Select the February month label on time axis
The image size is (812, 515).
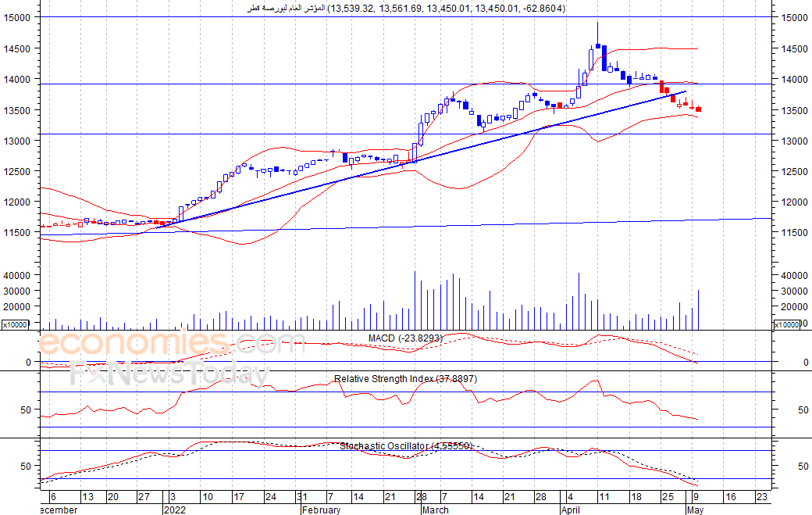[x=321, y=510]
